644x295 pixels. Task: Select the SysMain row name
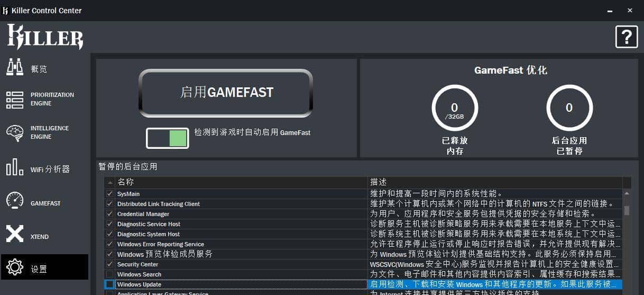pos(128,194)
